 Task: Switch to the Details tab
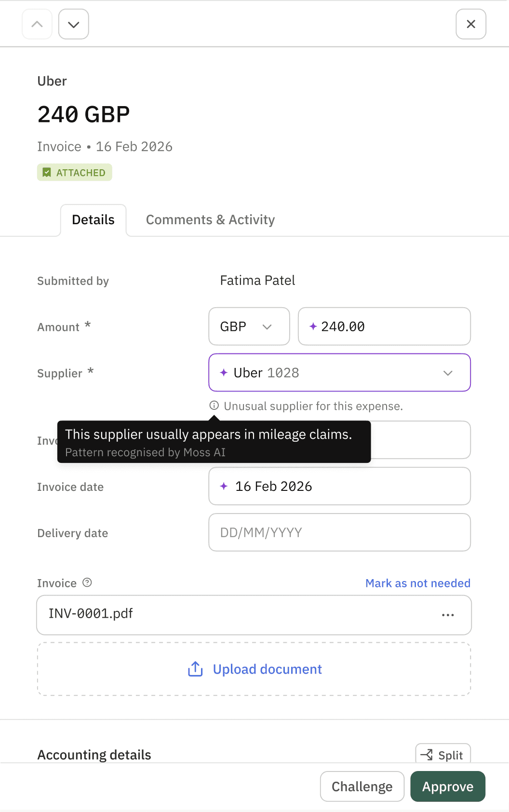[94, 220]
